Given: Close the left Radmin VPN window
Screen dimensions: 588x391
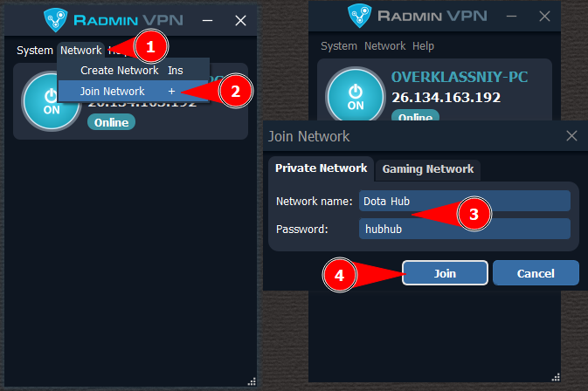Looking at the screenshot, I should (x=240, y=21).
